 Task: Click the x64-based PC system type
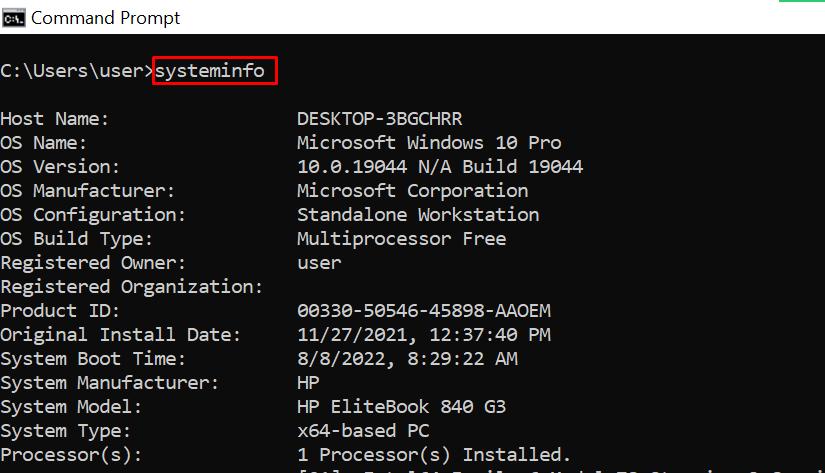coord(363,431)
